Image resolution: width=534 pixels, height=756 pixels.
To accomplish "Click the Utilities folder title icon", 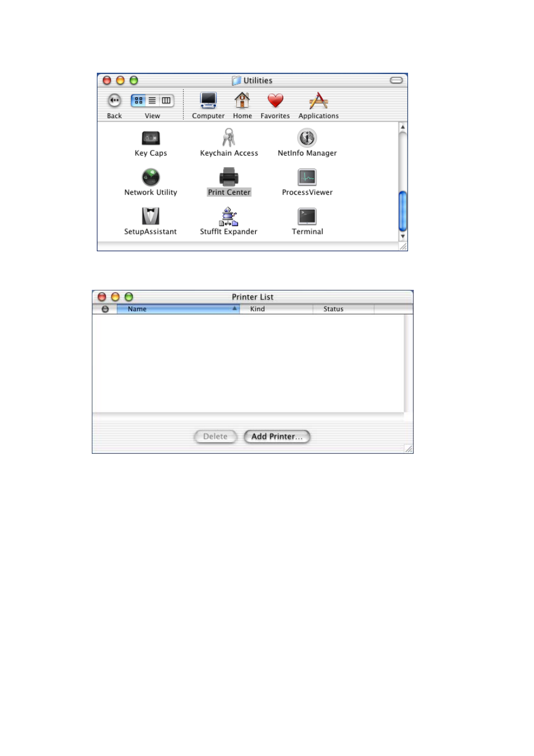I will (236, 81).
